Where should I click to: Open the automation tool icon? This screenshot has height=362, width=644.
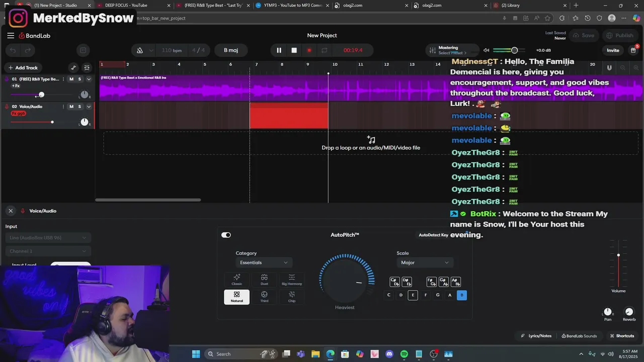(x=73, y=68)
